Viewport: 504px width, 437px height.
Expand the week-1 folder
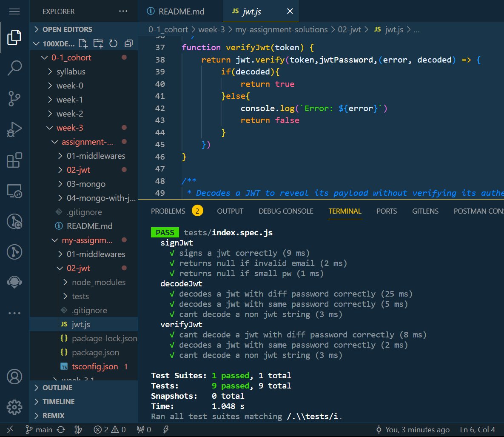(84, 100)
